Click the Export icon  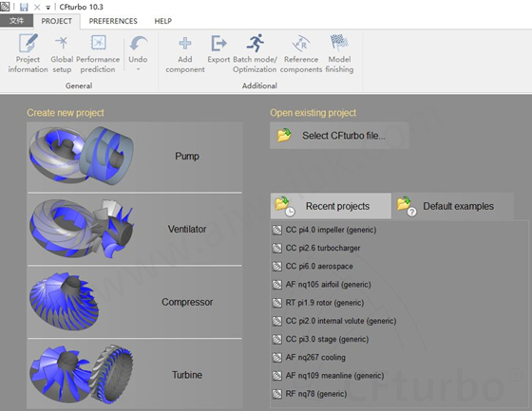tap(218, 44)
